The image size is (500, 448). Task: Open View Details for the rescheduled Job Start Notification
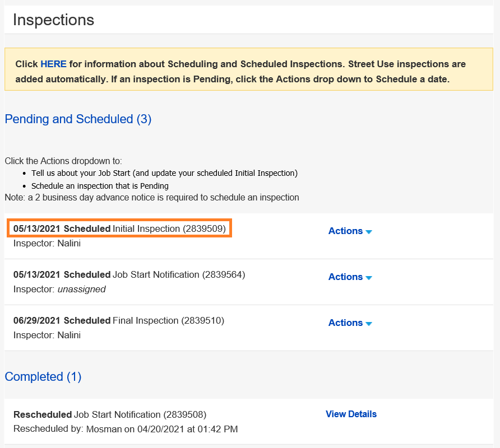(351, 414)
